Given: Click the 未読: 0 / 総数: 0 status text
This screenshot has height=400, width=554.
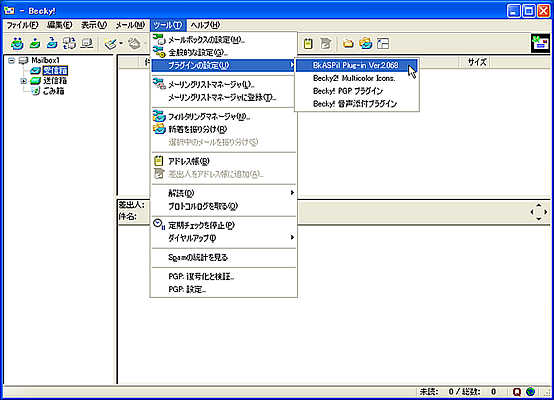Looking at the screenshot, I should pos(458,392).
